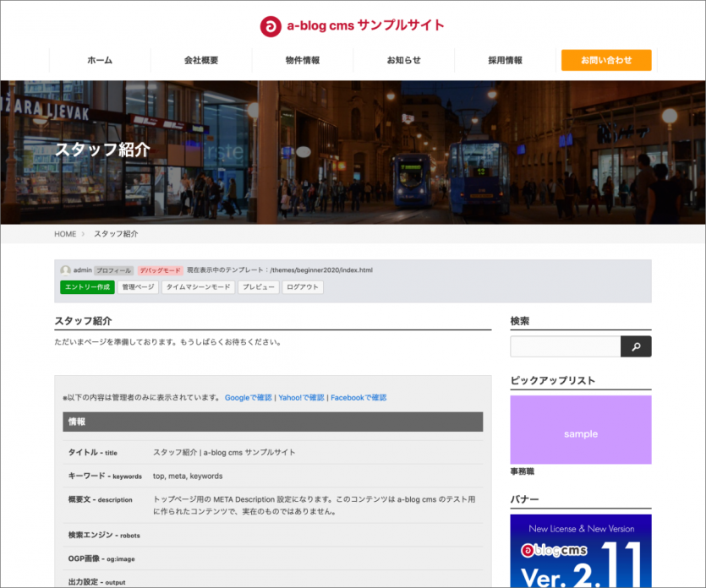706x588 pixels.
Task: Click the a-blog cms サンプルサイト header title
Action: (x=365, y=25)
